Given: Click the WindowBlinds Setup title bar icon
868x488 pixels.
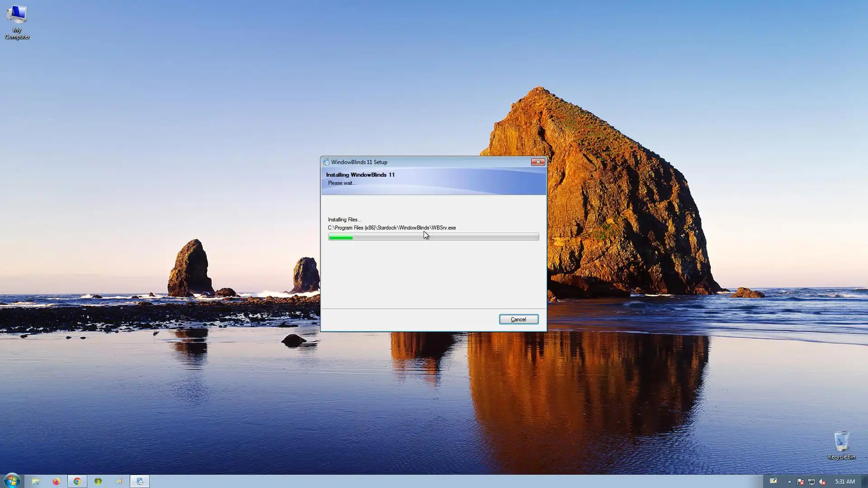Looking at the screenshot, I should click(x=326, y=162).
